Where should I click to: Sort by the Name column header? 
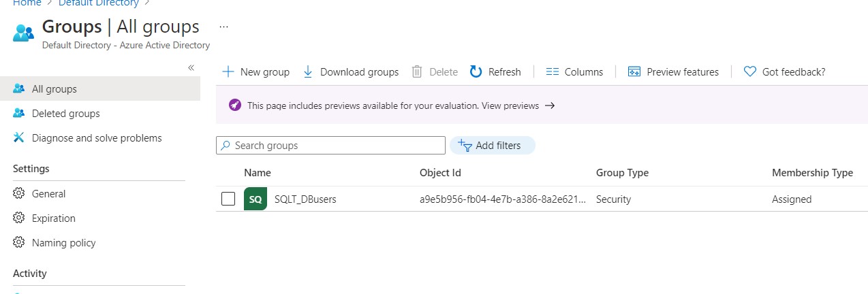click(x=258, y=173)
